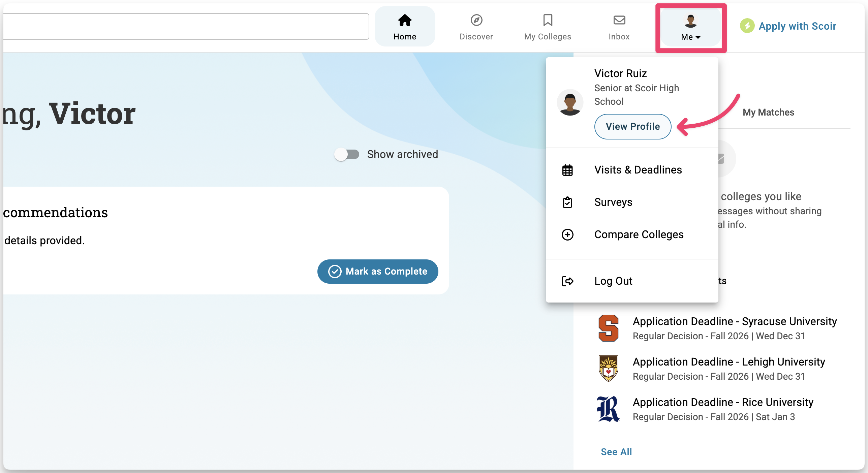Toggle the Show archived switch

tap(347, 154)
